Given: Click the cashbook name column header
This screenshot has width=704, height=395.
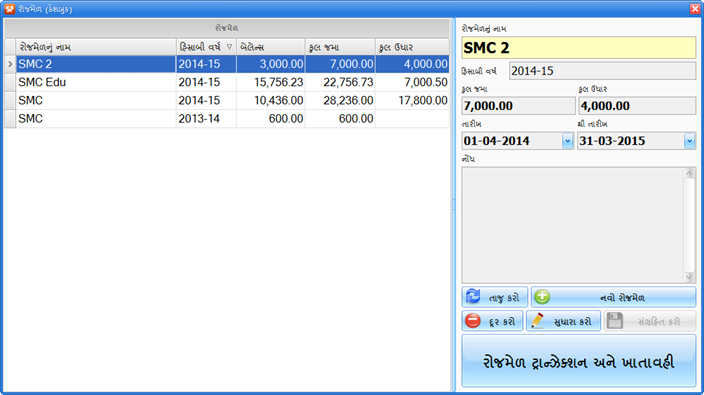Looking at the screenshot, I should click(x=96, y=47).
